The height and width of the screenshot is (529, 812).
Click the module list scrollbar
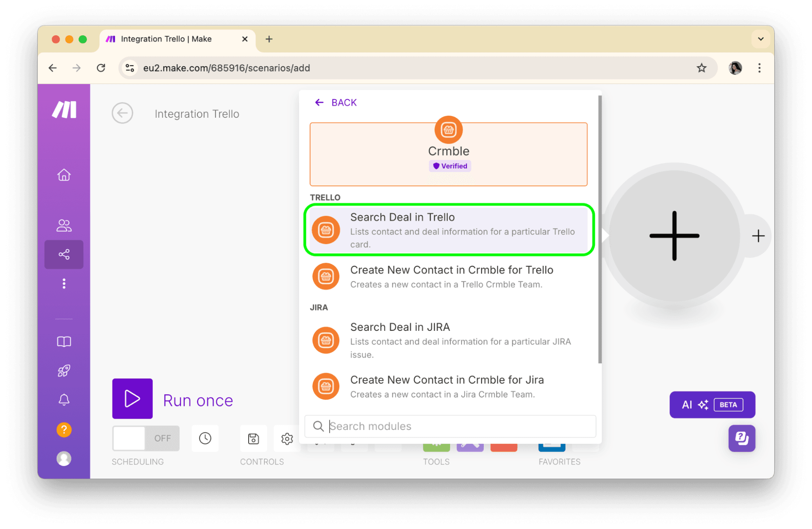(600, 229)
